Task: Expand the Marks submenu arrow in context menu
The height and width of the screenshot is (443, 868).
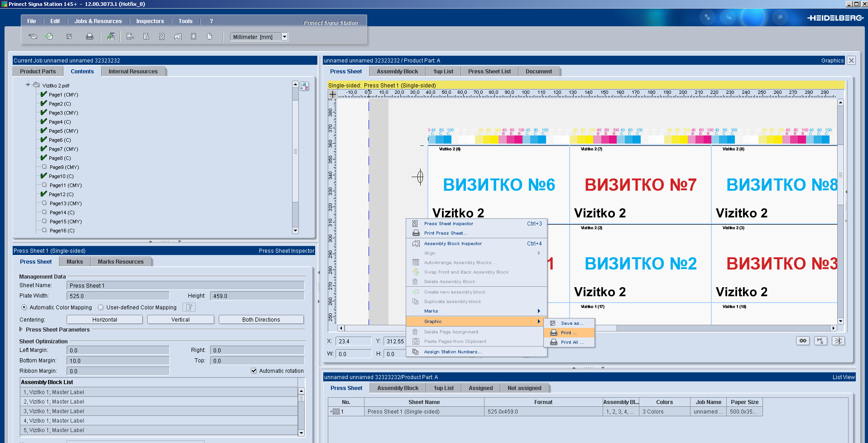Action: click(x=539, y=311)
